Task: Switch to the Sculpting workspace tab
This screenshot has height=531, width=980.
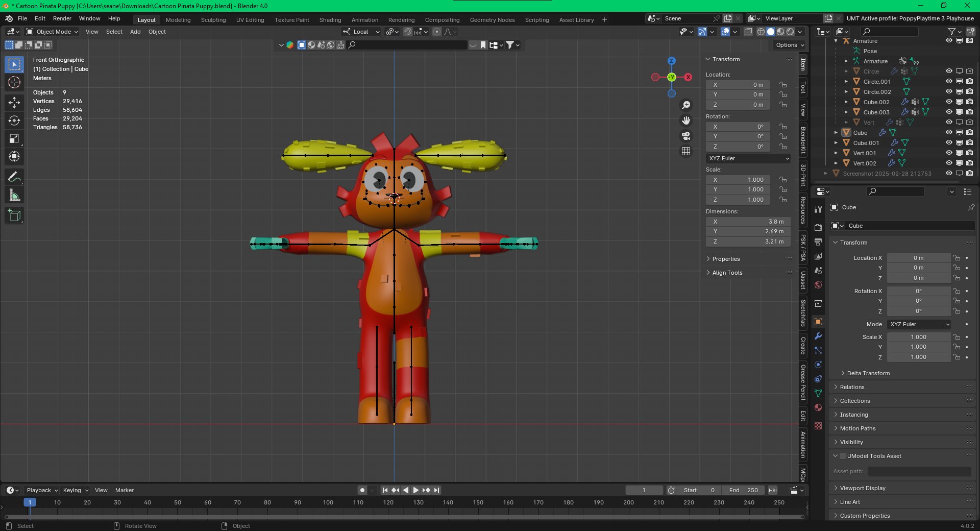Action: tap(213, 20)
